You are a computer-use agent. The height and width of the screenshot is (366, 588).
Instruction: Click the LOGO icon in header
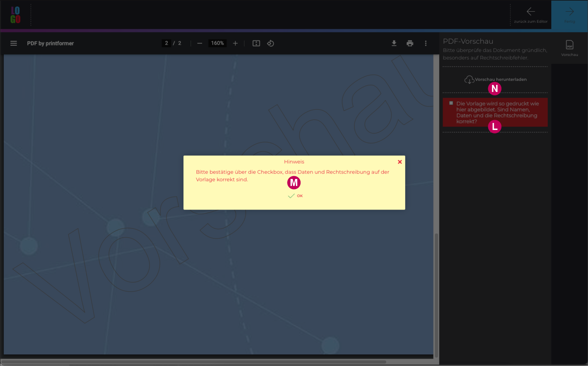16,15
